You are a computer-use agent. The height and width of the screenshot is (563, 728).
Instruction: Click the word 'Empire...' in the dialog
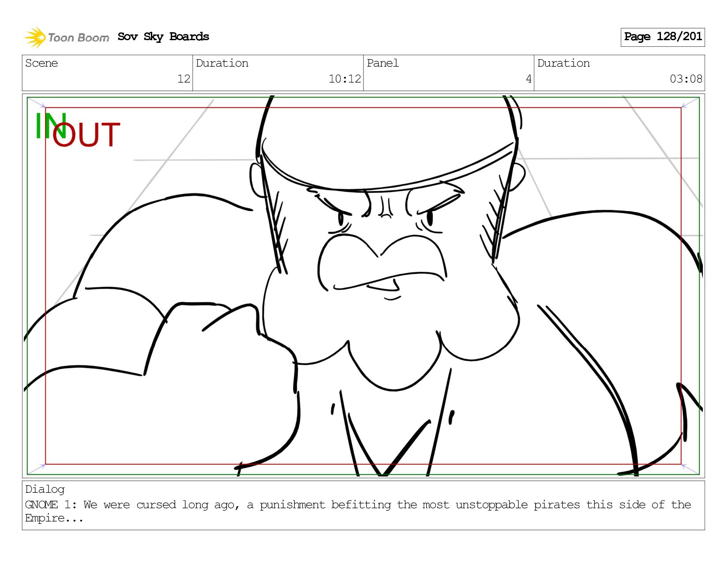pos(54,518)
